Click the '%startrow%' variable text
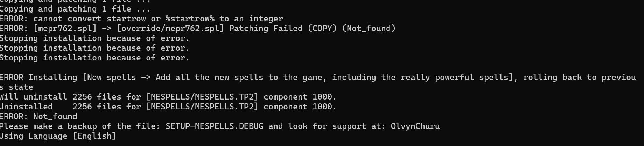The width and height of the screenshot is (644, 146). (190, 19)
